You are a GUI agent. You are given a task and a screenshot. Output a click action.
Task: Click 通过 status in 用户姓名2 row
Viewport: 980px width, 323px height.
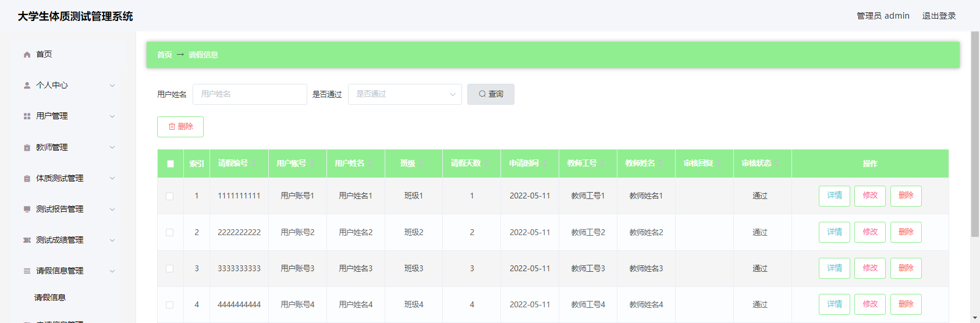pyautogui.click(x=760, y=233)
